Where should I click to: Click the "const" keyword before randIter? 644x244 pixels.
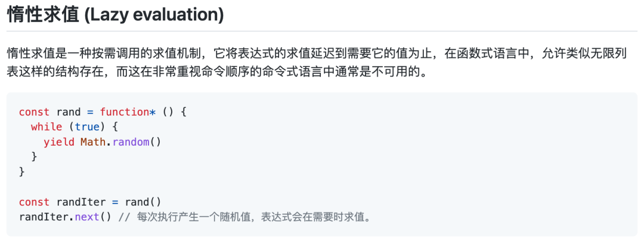34,202
